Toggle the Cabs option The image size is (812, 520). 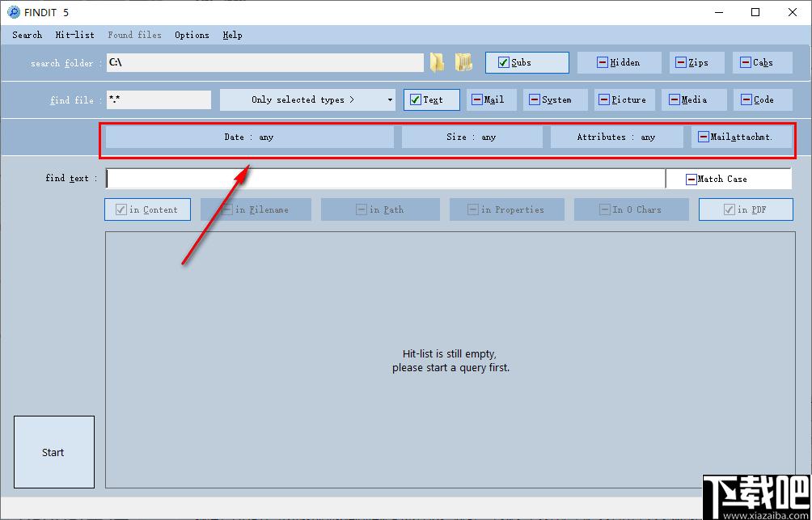[x=763, y=62]
